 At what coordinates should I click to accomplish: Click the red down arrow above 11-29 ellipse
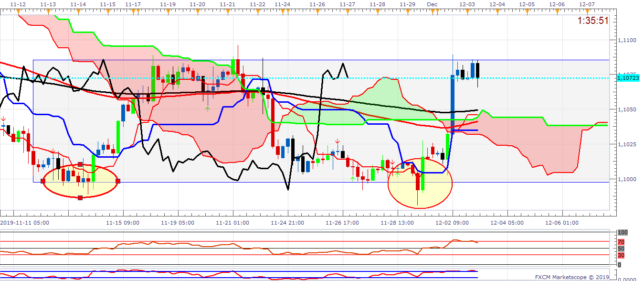tap(392, 162)
